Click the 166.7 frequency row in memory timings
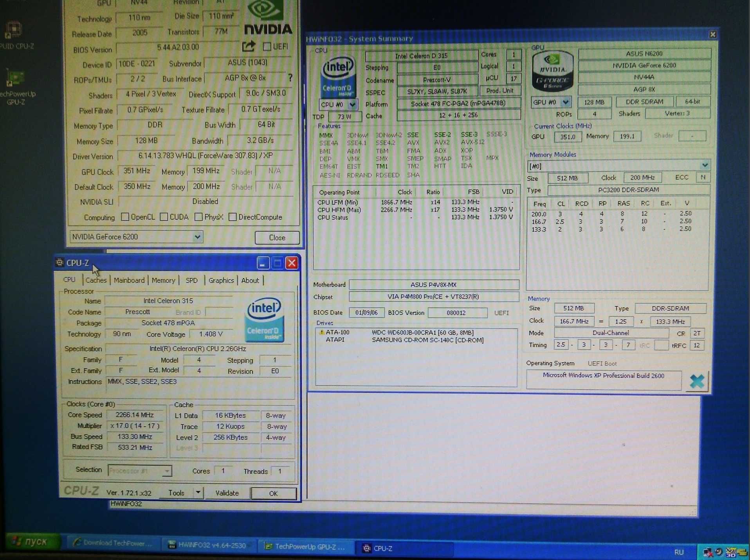Image resolution: width=750 pixels, height=560 pixels. tap(617, 221)
